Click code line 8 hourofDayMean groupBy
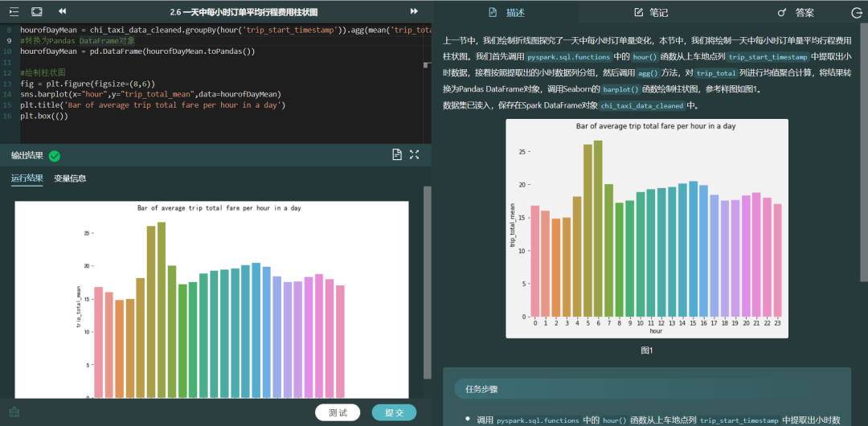868x426 pixels. point(225,30)
